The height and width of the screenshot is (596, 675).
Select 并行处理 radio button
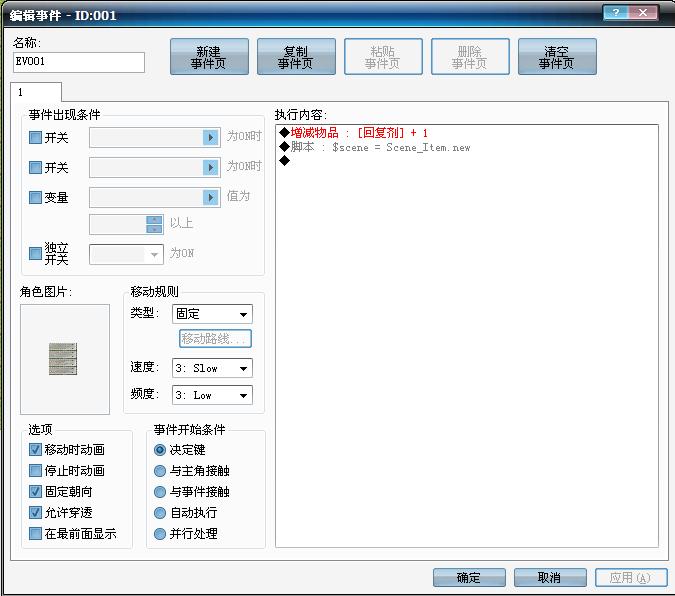[160, 534]
